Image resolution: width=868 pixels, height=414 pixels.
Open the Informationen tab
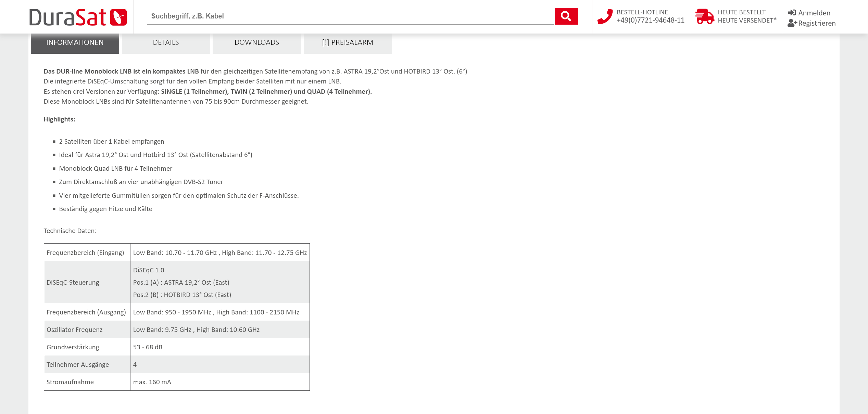coord(75,42)
